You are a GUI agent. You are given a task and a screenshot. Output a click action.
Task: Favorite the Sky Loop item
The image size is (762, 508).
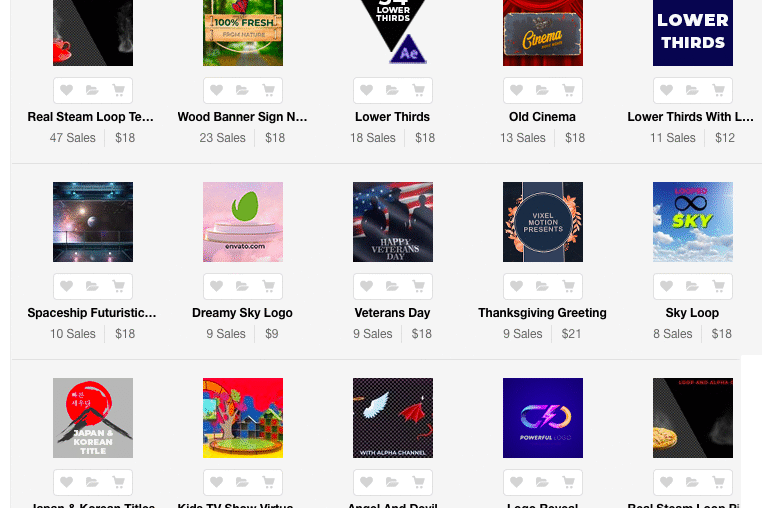[x=667, y=286]
